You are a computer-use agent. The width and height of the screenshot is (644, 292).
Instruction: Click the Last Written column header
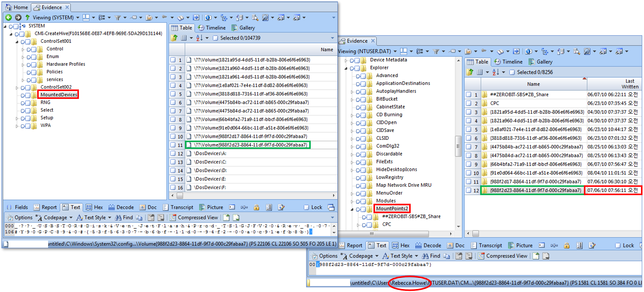pyautogui.click(x=614, y=84)
